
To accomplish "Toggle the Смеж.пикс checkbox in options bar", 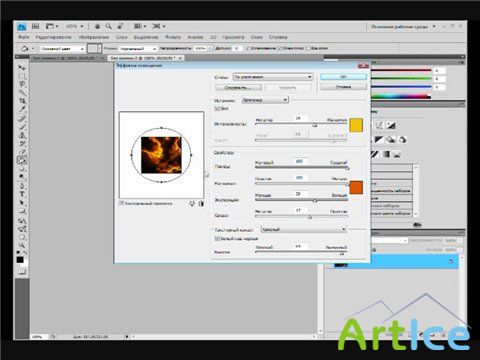I will (280, 48).
